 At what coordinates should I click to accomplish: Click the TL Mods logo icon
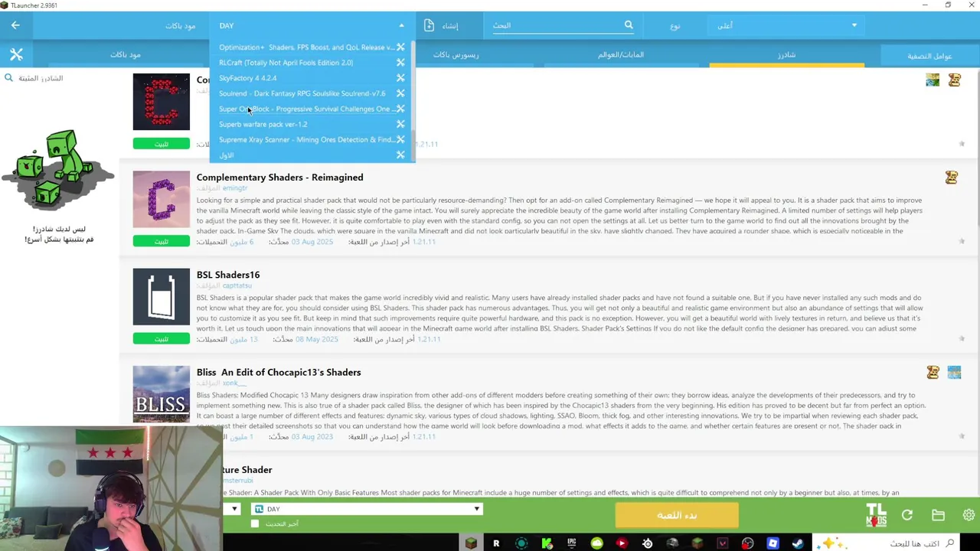pyautogui.click(x=876, y=515)
